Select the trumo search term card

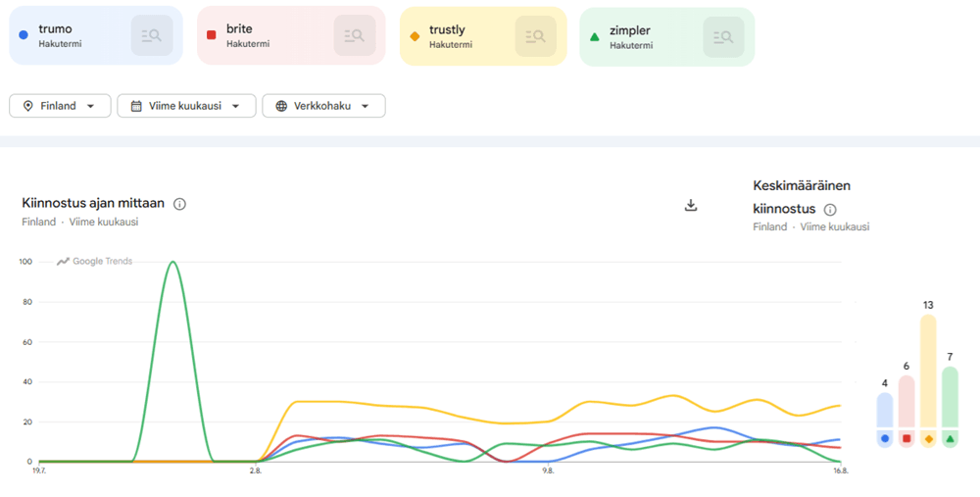pos(96,35)
